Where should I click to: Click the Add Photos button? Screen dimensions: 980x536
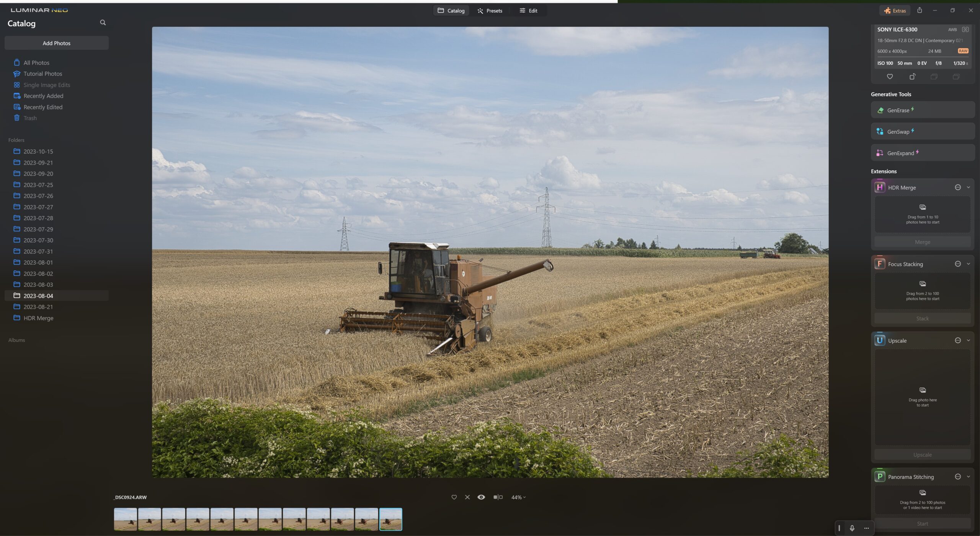click(57, 43)
